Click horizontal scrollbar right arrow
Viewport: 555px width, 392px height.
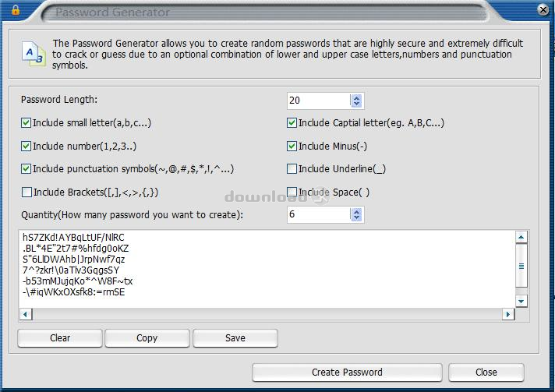[508, 314]
